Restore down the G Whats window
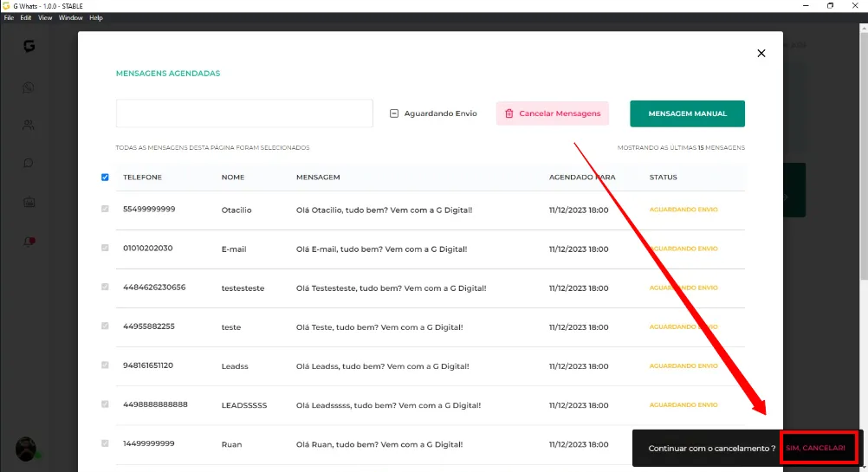The height and width of the screenshot is (472, 868). (830, 5)
